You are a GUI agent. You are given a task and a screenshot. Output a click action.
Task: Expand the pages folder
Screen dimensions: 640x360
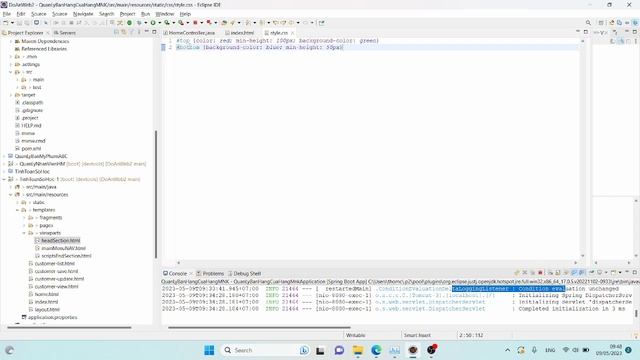(x=24, y=225)
